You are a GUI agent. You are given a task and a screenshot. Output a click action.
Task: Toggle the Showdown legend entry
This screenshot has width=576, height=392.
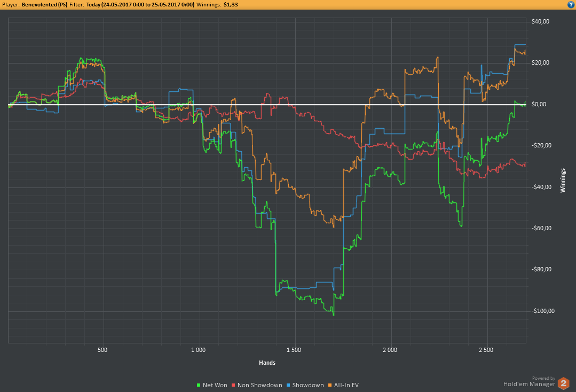tap(305, 385)
